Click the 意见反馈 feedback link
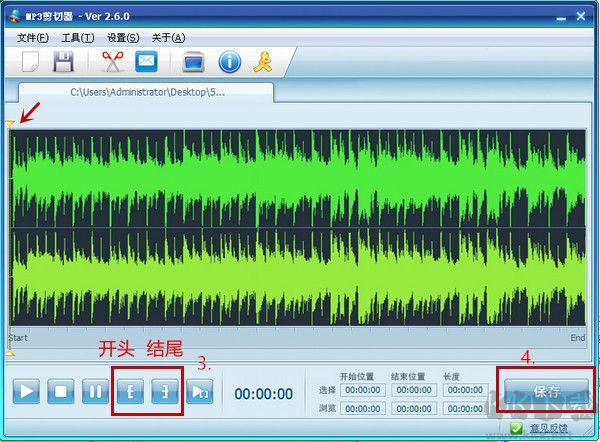Screen dimensions: 600x442 pos(548,429)
